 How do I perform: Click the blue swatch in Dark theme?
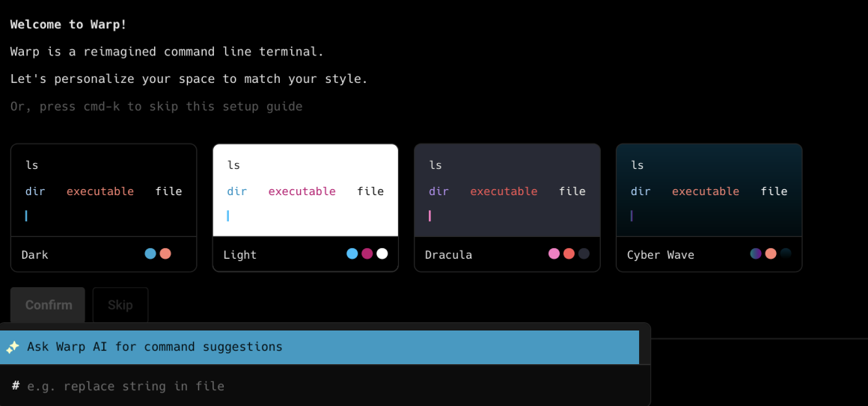click(150, 253)
